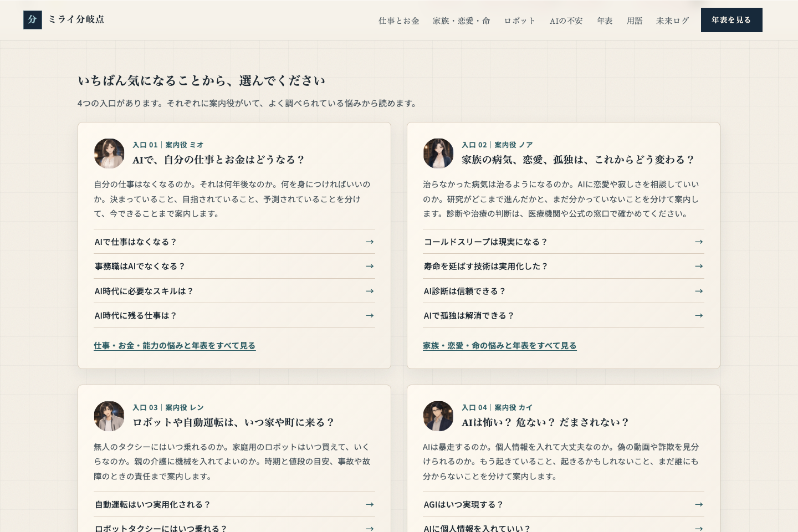Click the arrow beside 寿命を延ばす技術は実用化した？
The image size is (798, 532).
pos(699,266)
